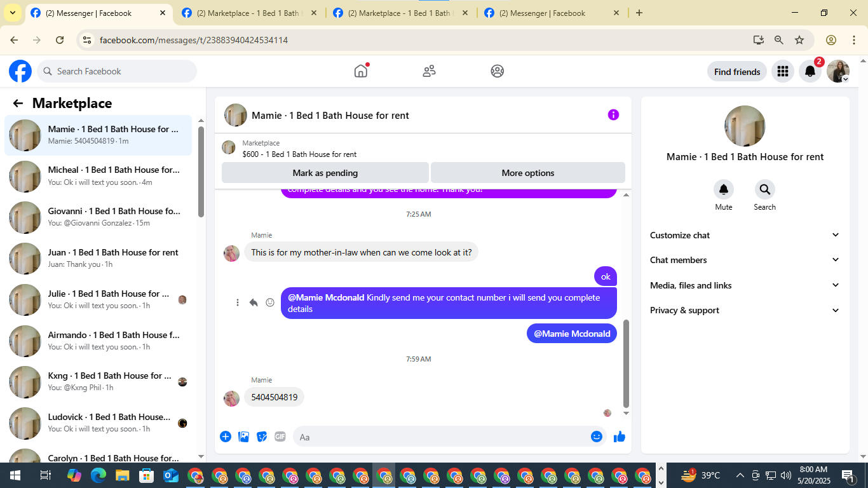
Task: Open the Chrome tab search dropdown arrow
Action: (13, 13)
